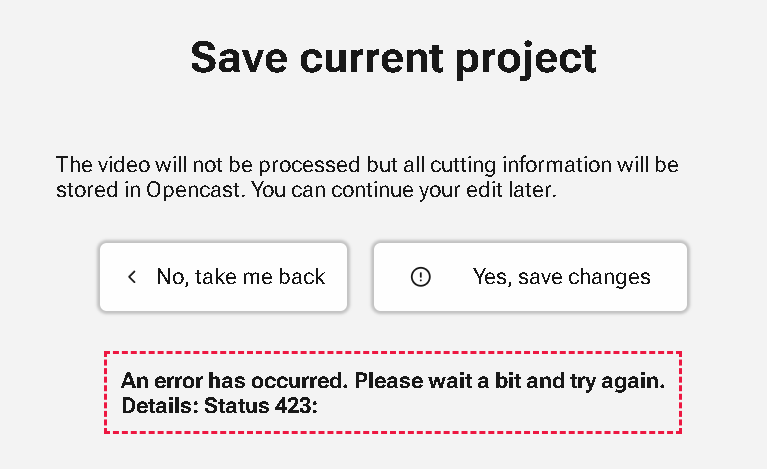Click the dashed red error message box
The image size is (767, 469).
click(393, 392)
